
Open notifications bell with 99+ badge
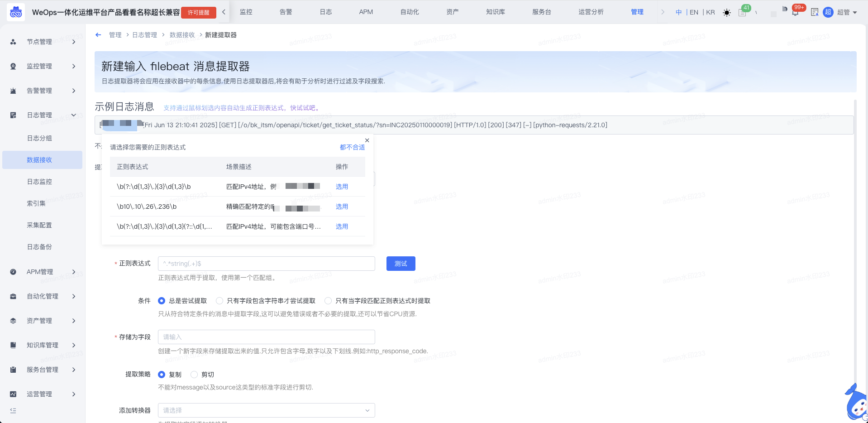(x=795, y=12)
